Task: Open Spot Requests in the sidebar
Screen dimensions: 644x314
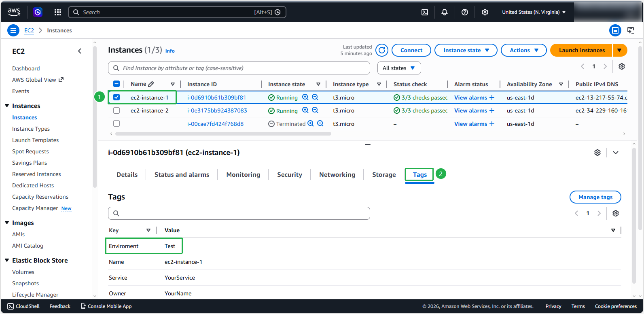Action: point(30,151)
